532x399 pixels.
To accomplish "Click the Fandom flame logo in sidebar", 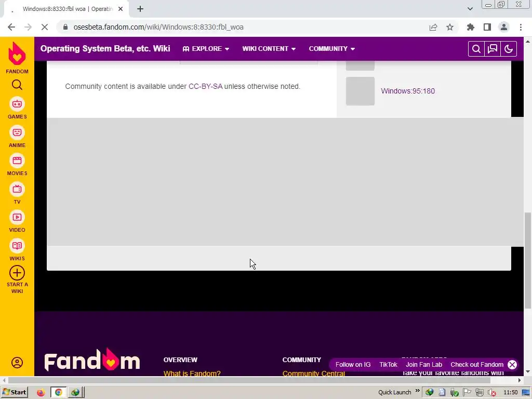I will [x=17, y=54].
